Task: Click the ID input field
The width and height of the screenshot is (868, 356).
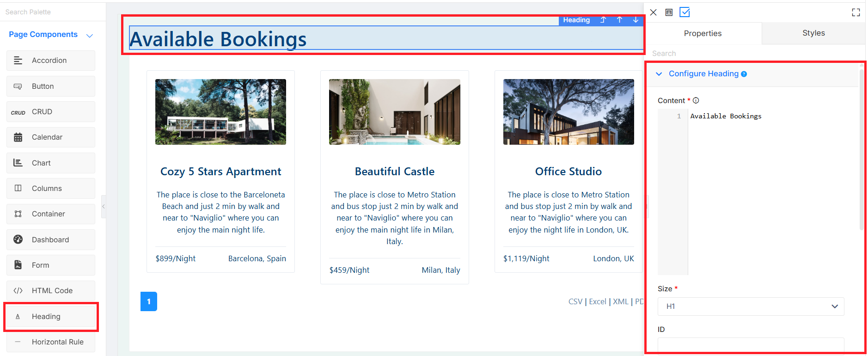Action: tap(751, 345)
